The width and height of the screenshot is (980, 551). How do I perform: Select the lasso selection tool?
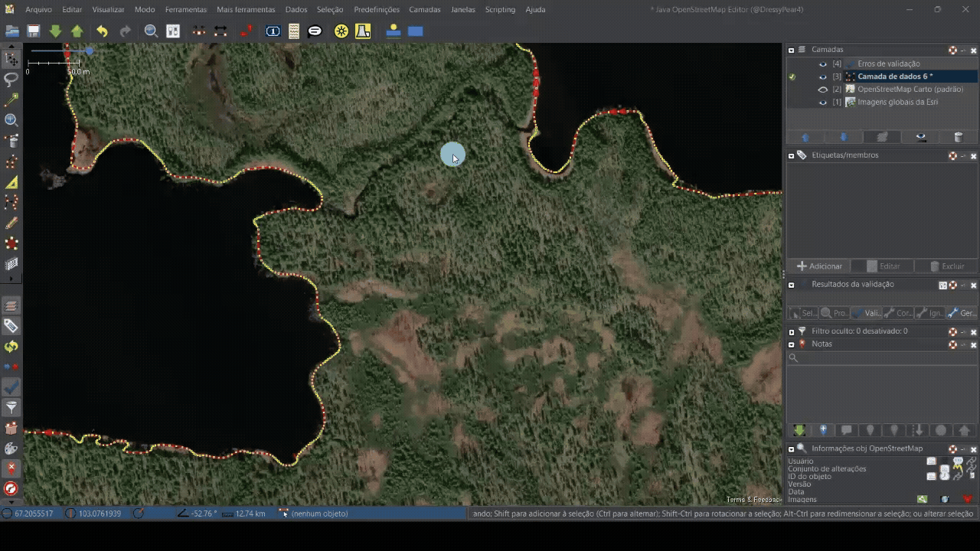click(11, 80)
